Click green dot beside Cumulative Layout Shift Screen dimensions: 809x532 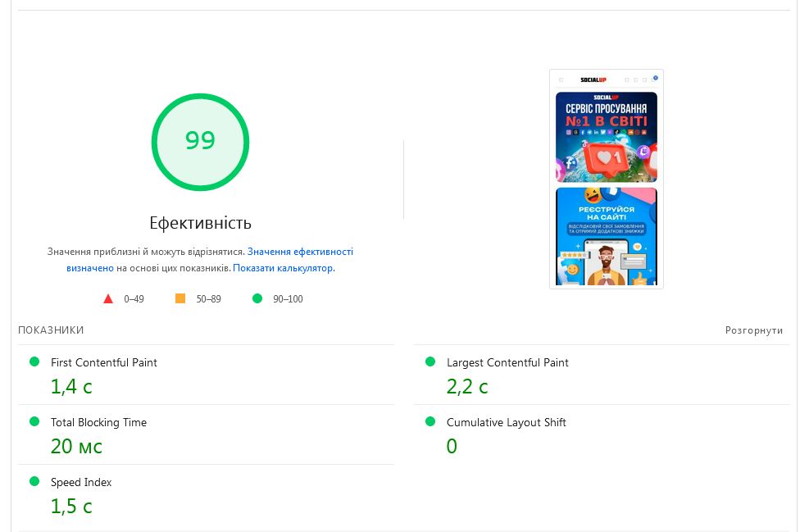point(430,421)
